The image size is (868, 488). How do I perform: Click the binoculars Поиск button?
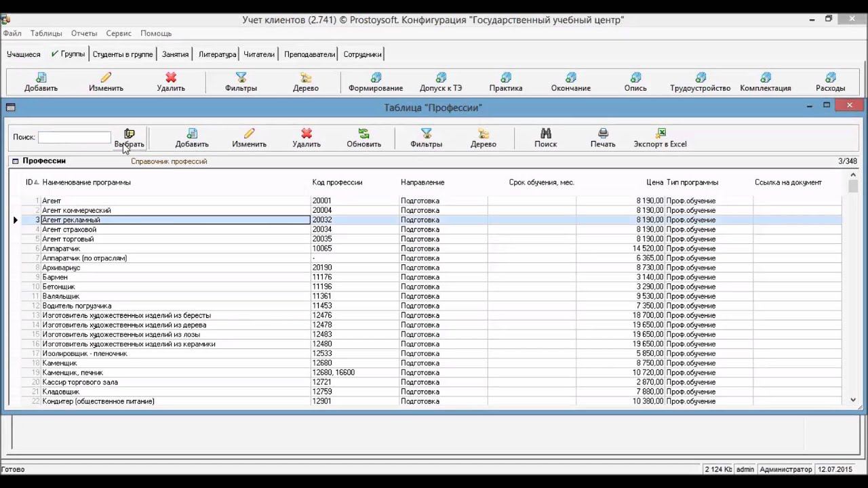pos(546,138)
